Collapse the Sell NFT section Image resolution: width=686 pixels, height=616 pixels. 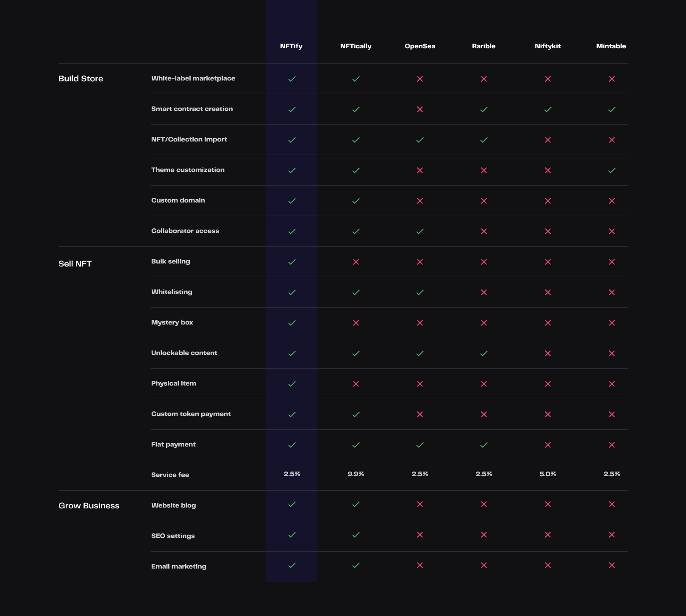point(75,263)
